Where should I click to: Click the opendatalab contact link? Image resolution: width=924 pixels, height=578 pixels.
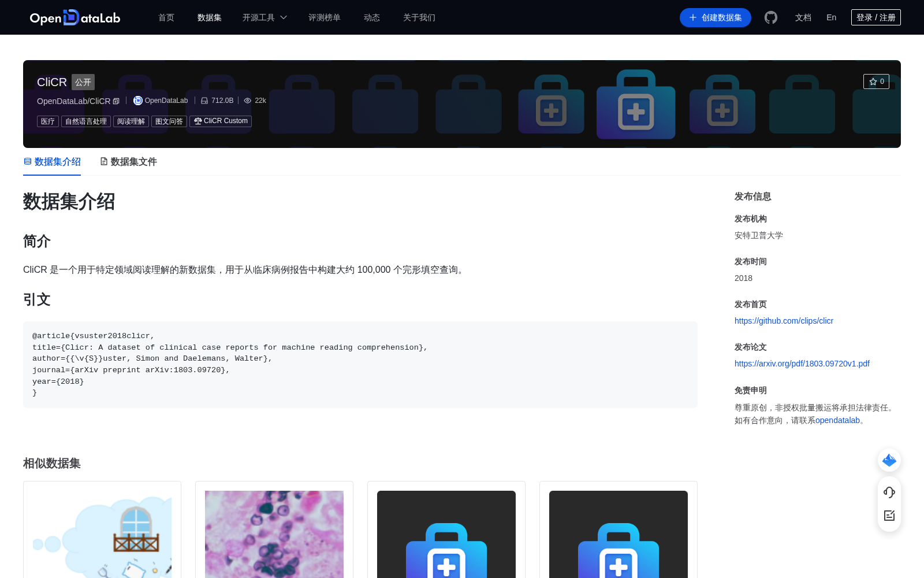tap(837, 420)
